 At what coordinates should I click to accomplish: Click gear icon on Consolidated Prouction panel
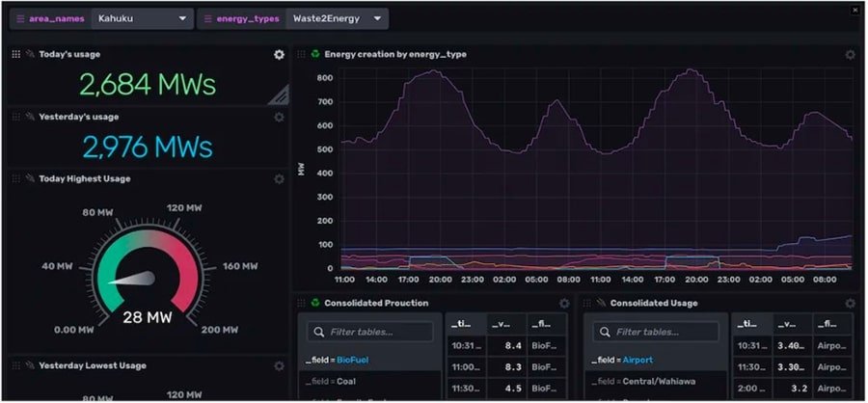coord(564,303)
